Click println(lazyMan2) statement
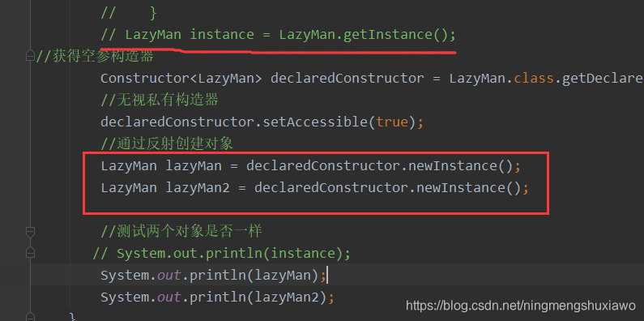The width and height of the screenshot is (644, 321). [x=218, y=297]
